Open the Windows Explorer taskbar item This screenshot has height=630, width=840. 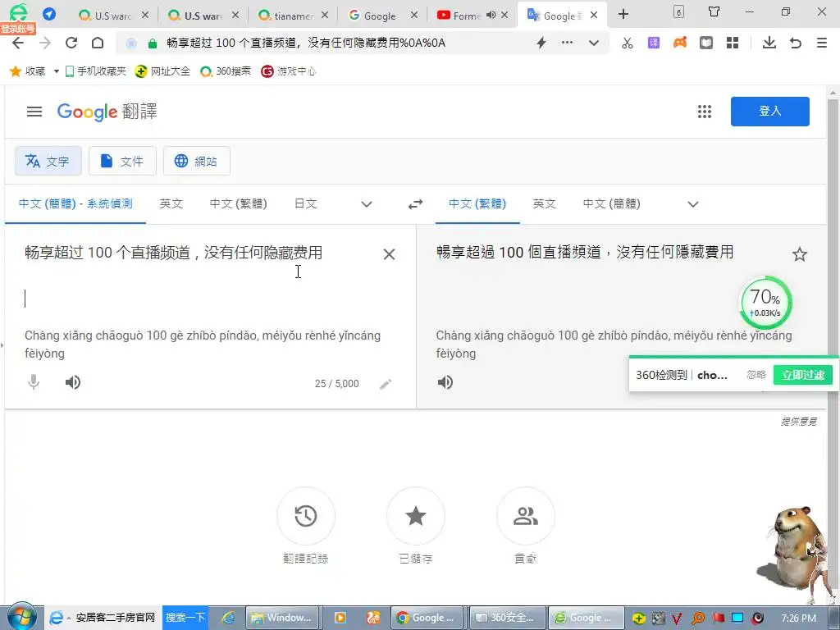pos(282,619)
